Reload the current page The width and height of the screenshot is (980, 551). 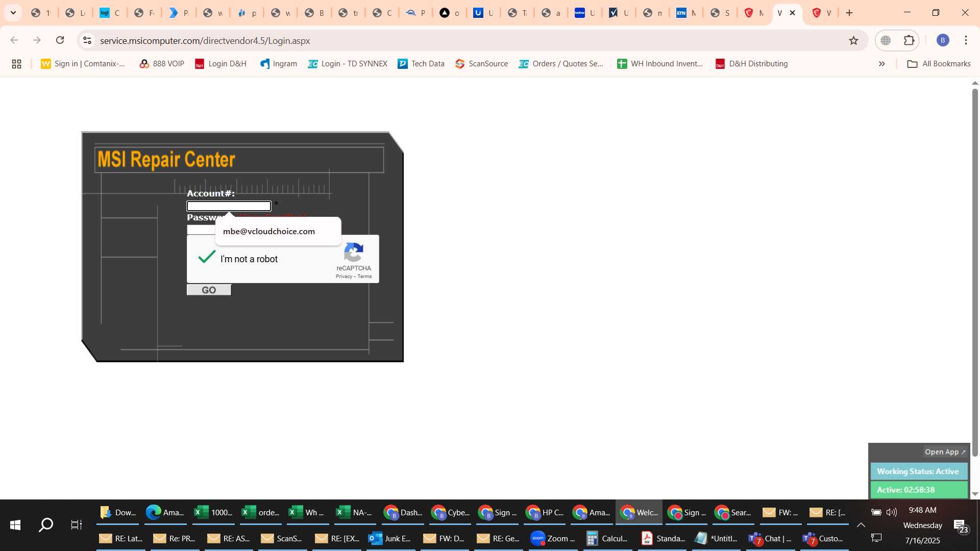60,40
